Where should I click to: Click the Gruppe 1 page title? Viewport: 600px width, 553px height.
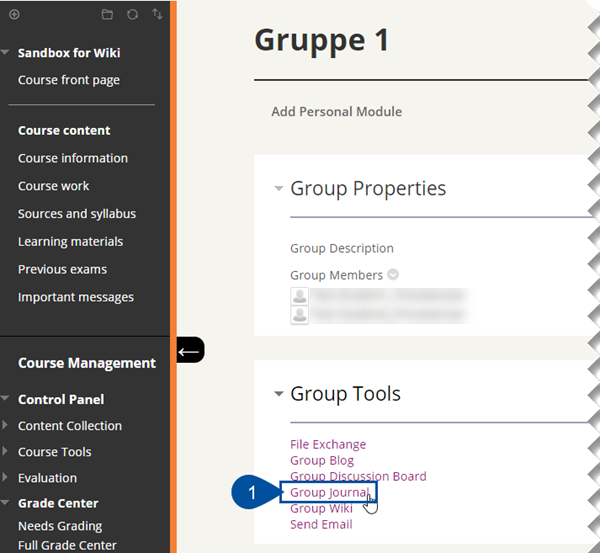[322, 40]
